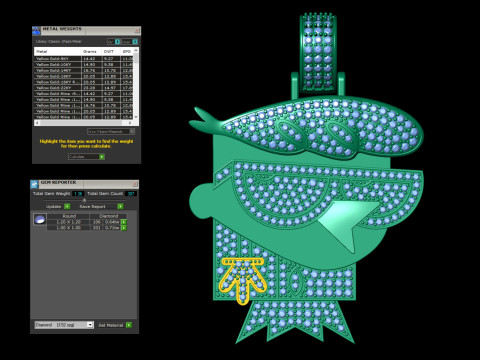Toggle the Use Object Materials option
The image size is (480, 360).
[111, 132]
